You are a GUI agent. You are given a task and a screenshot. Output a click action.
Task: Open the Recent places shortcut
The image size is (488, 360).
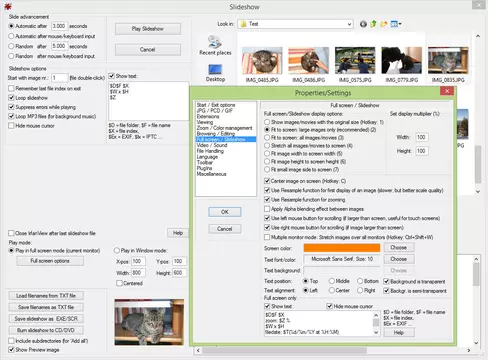pyautogui.click(x=215, y=45)
